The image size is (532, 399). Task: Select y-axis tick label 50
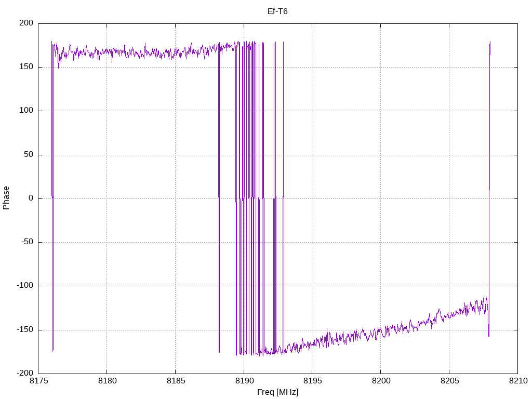pyautogui.click(x=29, y=154)
